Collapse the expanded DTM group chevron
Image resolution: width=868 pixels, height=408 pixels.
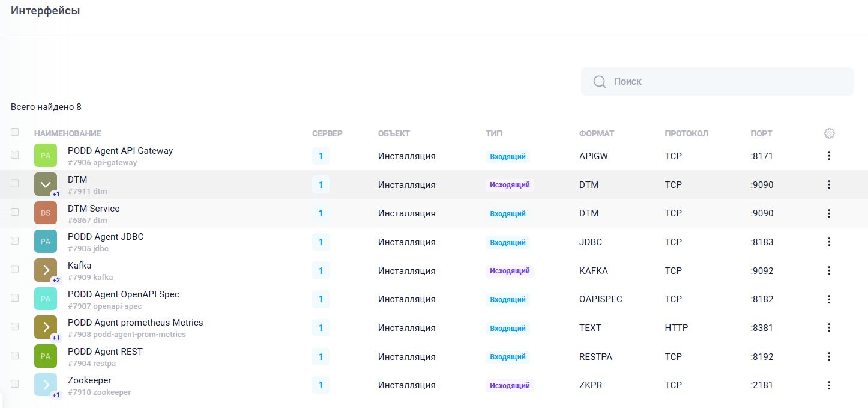[46, 184]
